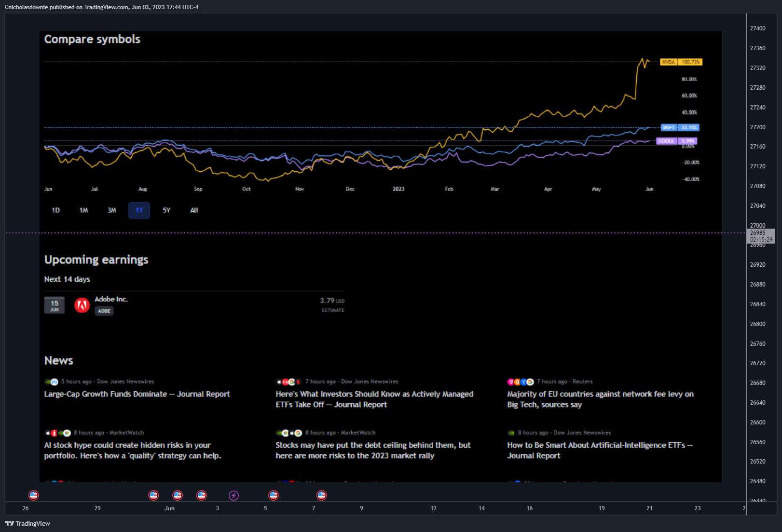Select the 1M time range

[x=83, y=210]
